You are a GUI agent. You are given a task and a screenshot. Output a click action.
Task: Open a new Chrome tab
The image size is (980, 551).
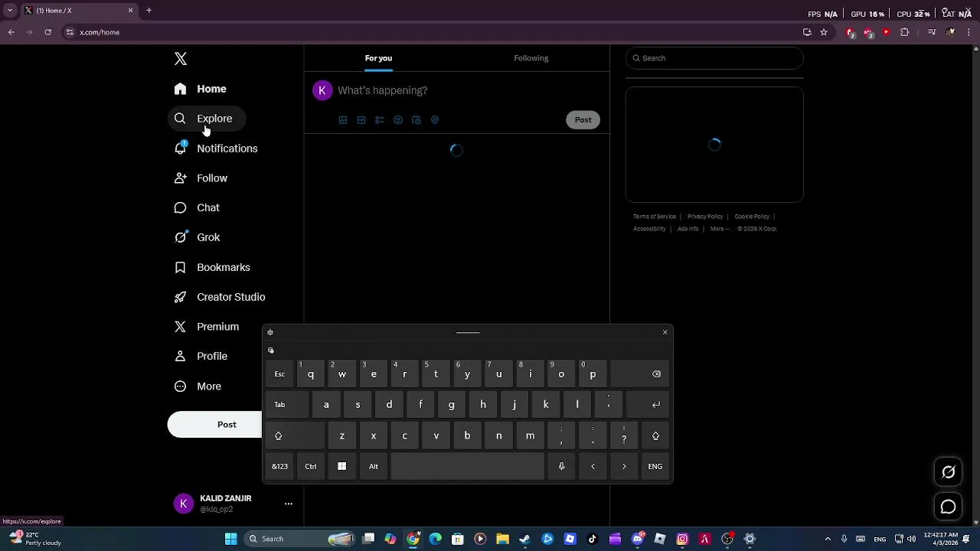149,11
